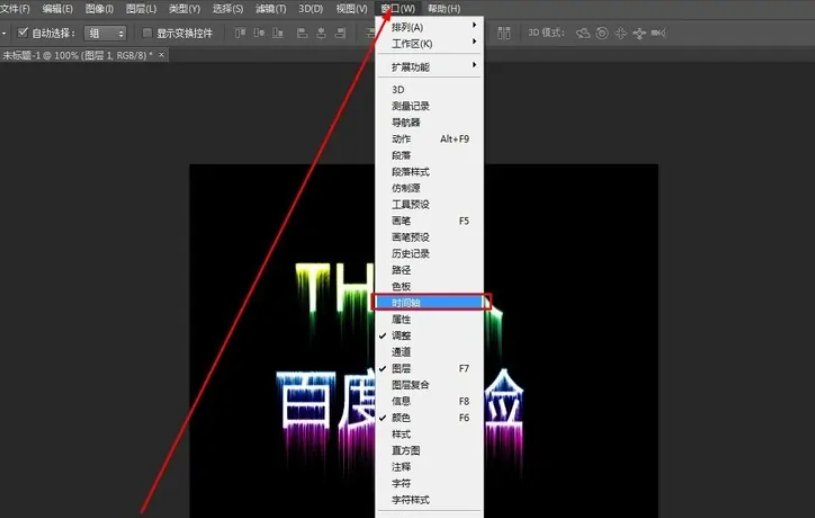Screen dimensions: 815x518
Task: Choose 路径 in the 窗口 menu
Action: point(429,270)
